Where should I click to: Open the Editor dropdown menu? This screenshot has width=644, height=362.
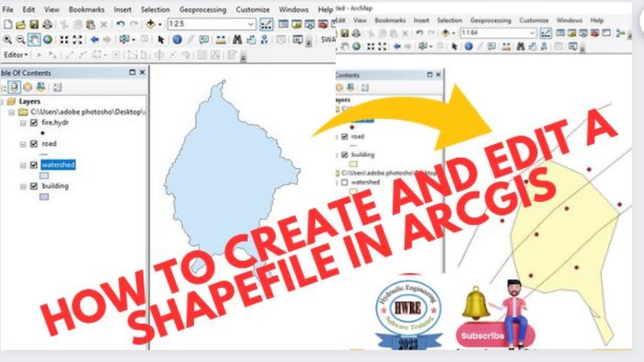coord(16,55)
